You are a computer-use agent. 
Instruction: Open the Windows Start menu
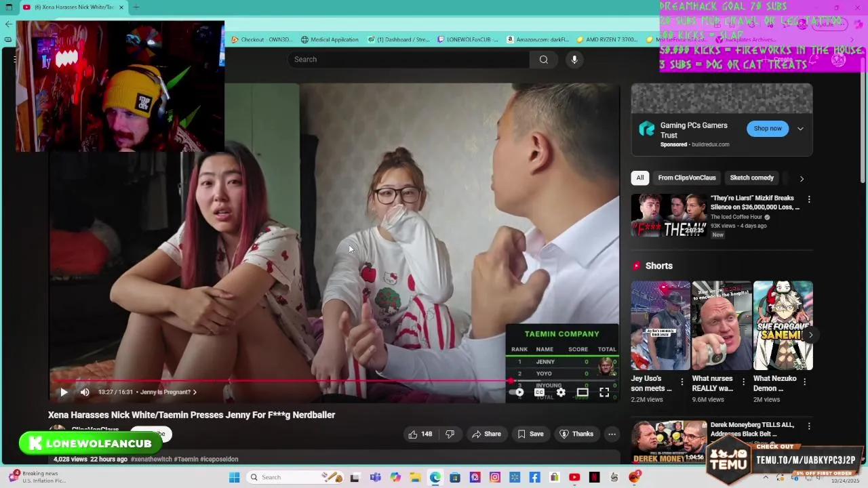click(234, 477)
